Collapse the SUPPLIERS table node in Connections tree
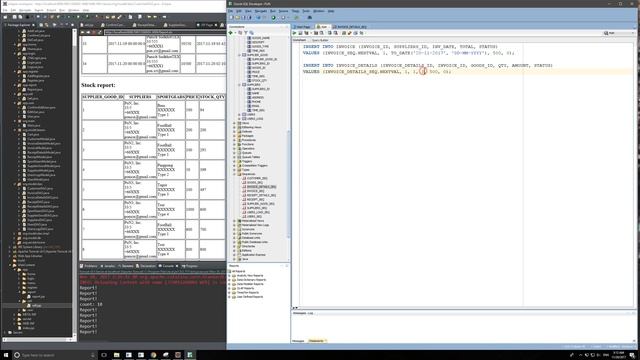The image size is (640, 360). pos(240,84)
